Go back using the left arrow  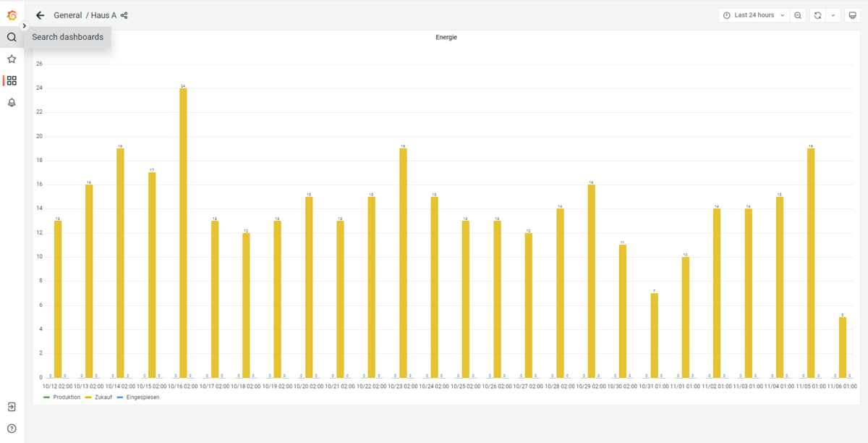coord(41,15)
